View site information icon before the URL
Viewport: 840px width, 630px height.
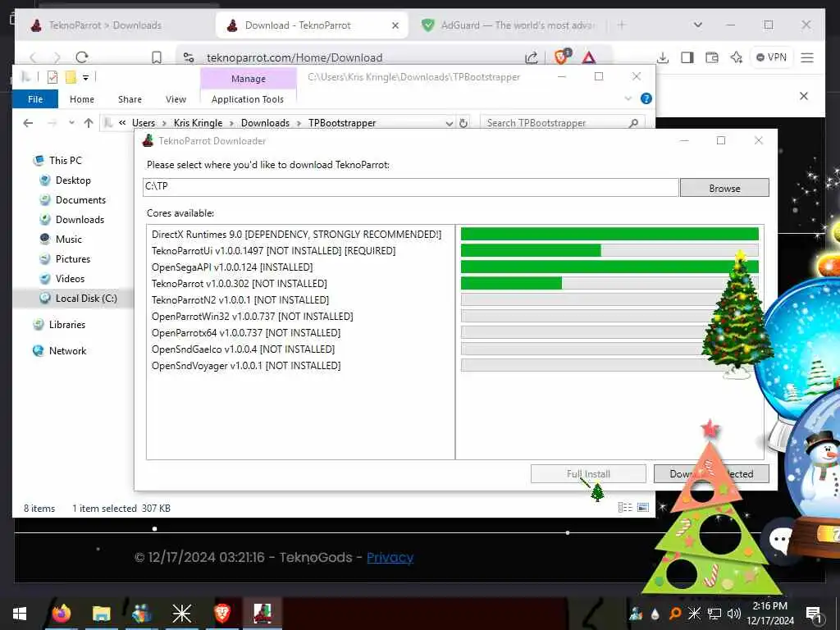189,57
